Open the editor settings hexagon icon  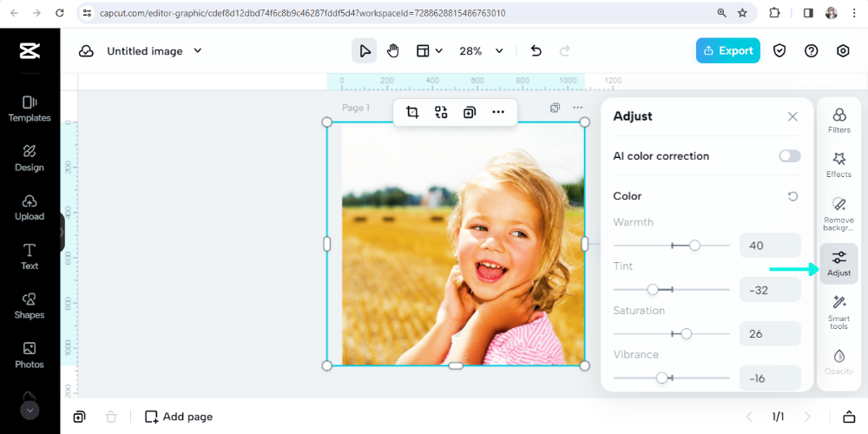coord(843,51)
